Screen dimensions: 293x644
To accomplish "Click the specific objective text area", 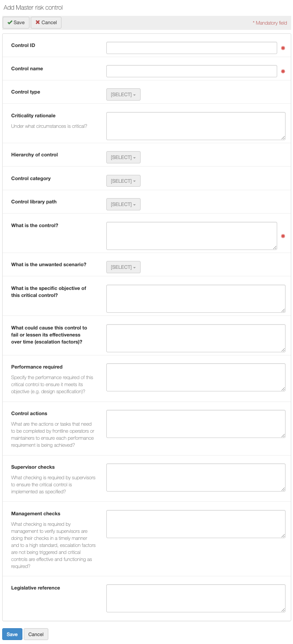I will 196,299.
